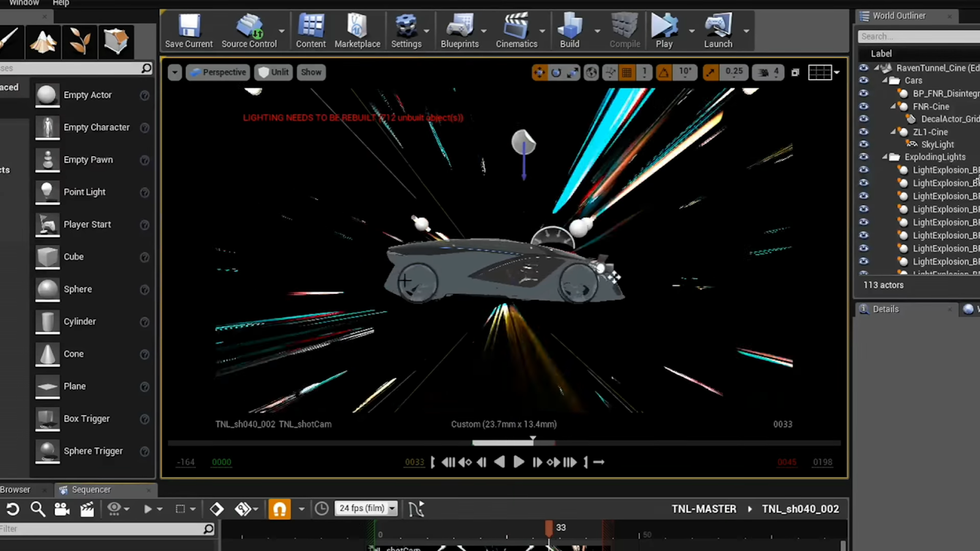Open the Content browser toolbar icon

pos(311,31)
